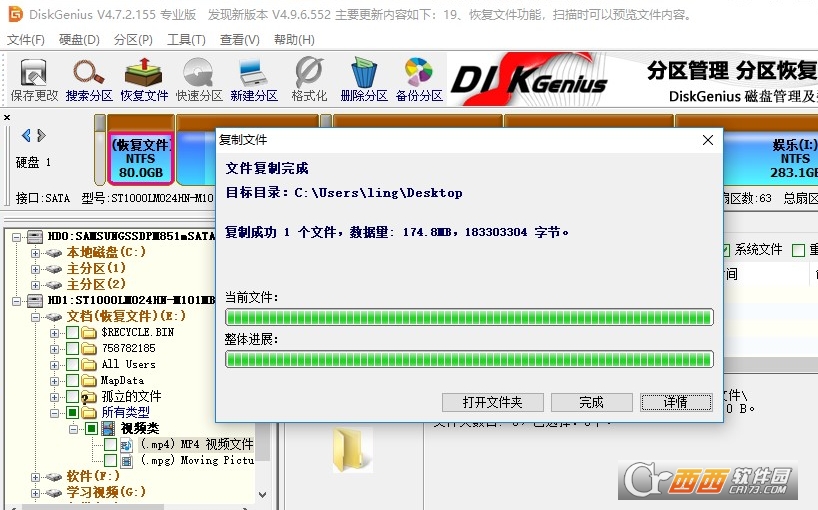
Task: Check the $RECYCLE.BIN folder checkbox
Action: (73, 333)
